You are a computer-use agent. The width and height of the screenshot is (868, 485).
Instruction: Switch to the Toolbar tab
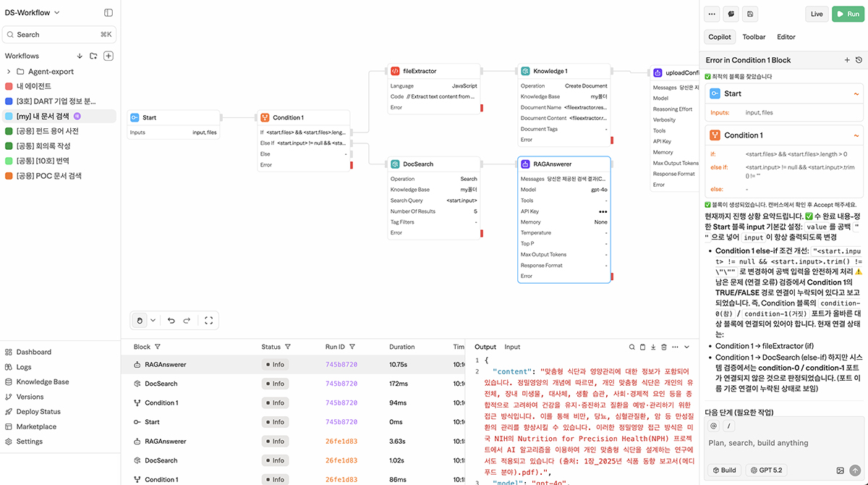[x=754, y=37]
